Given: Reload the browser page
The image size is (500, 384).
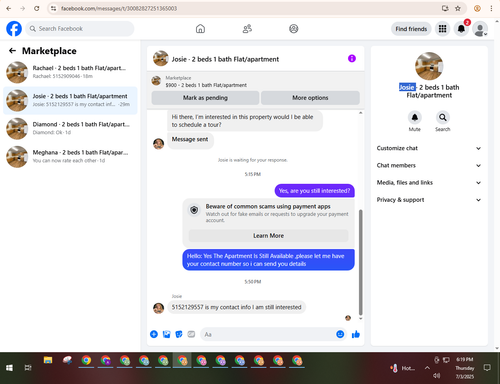Looking at the screenshot, I should tap(37, 8).
